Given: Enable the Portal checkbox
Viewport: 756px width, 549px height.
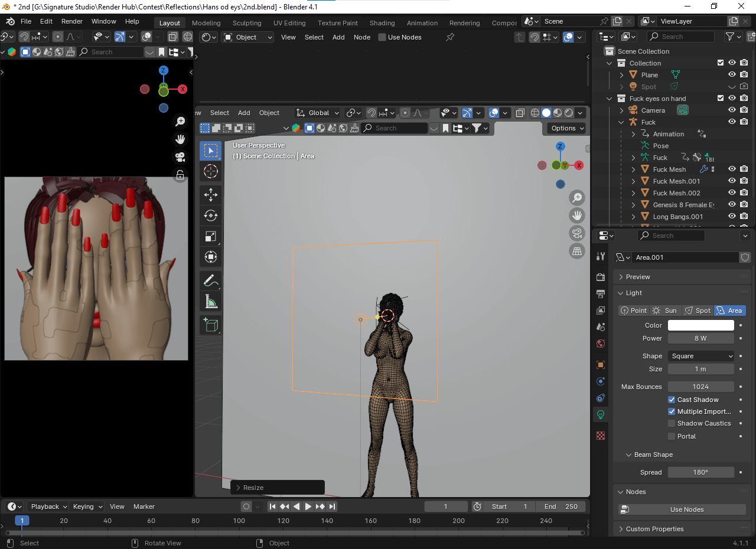Looking at the screenshot, I should [672, 436].
